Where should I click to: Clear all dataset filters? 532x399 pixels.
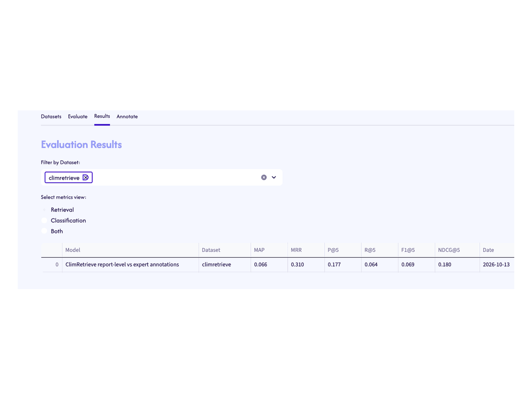click(264, 177)
